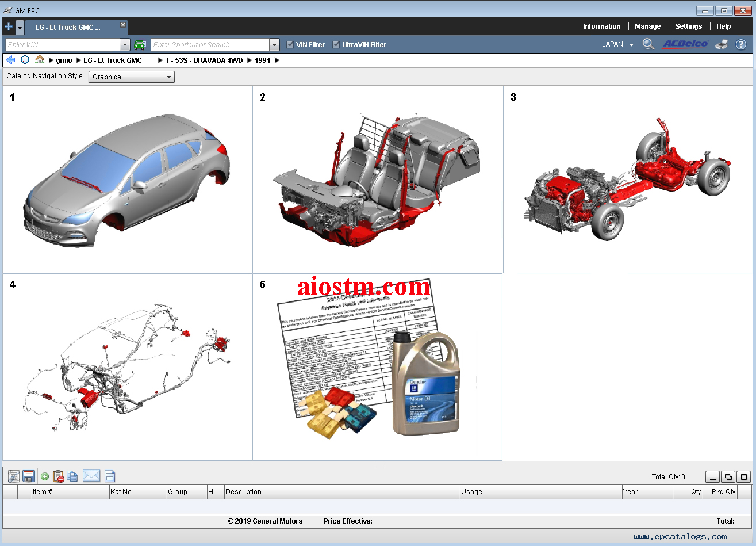Open group 2 interior seats thumbnail
This screenshot has width=756, height=546.
(377, 180)
